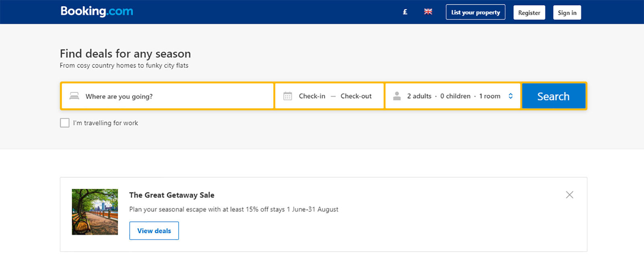The image size is (644, 259).
Task: Click the 0 children text
Action: [455, 96]
